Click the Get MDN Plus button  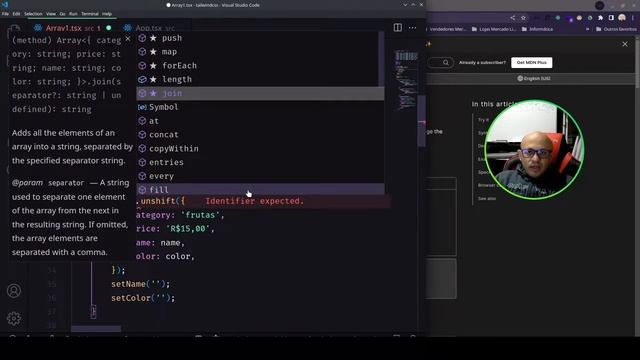[531, 62]
